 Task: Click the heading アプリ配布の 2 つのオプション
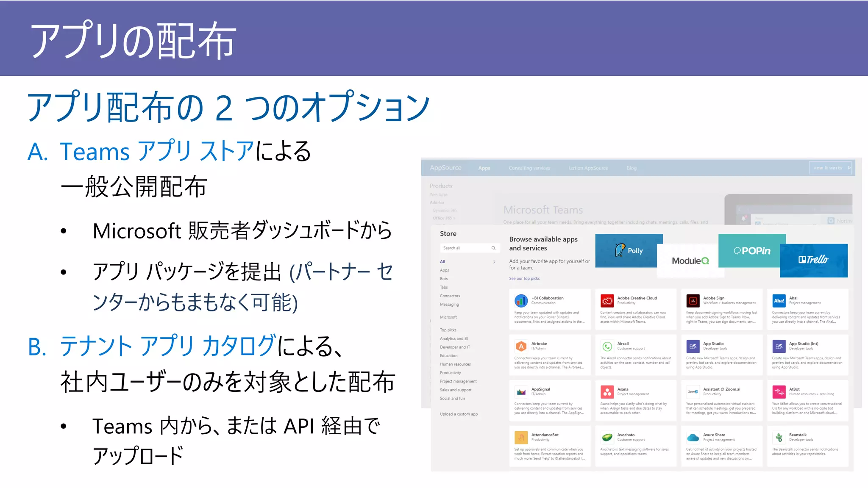(x=228, y=107)
